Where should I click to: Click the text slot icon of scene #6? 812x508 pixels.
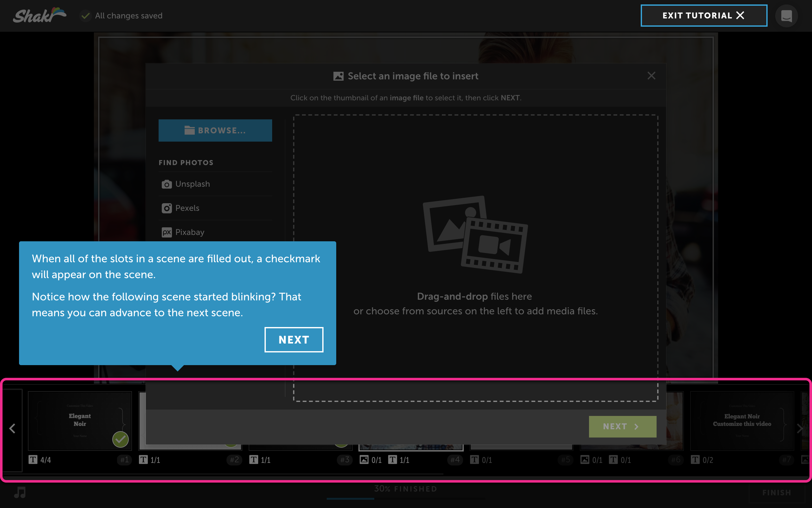click(x=613, y=460)
